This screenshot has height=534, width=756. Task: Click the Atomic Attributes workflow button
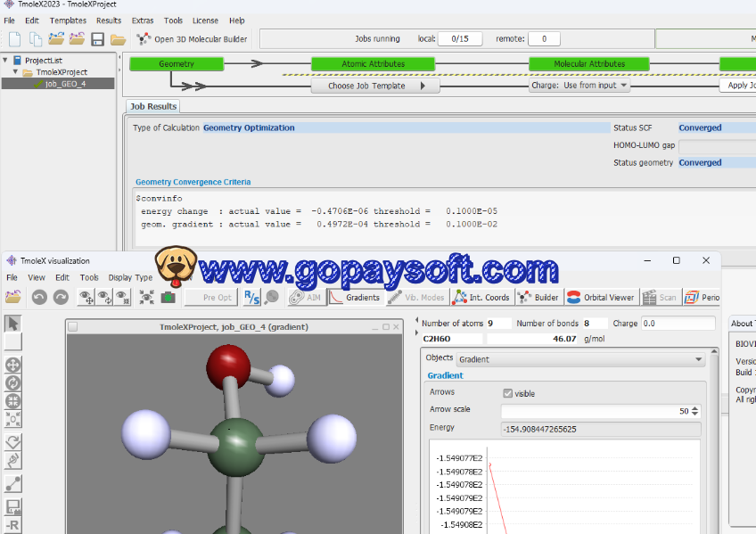click(x=374, y=63)
